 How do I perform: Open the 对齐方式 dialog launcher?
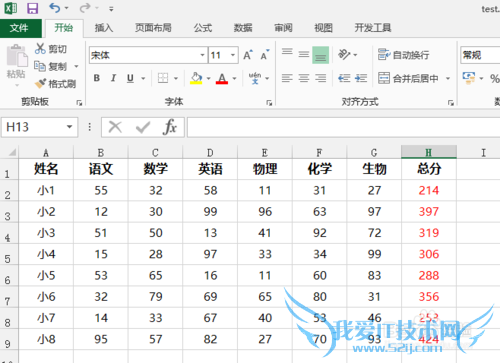451,103
